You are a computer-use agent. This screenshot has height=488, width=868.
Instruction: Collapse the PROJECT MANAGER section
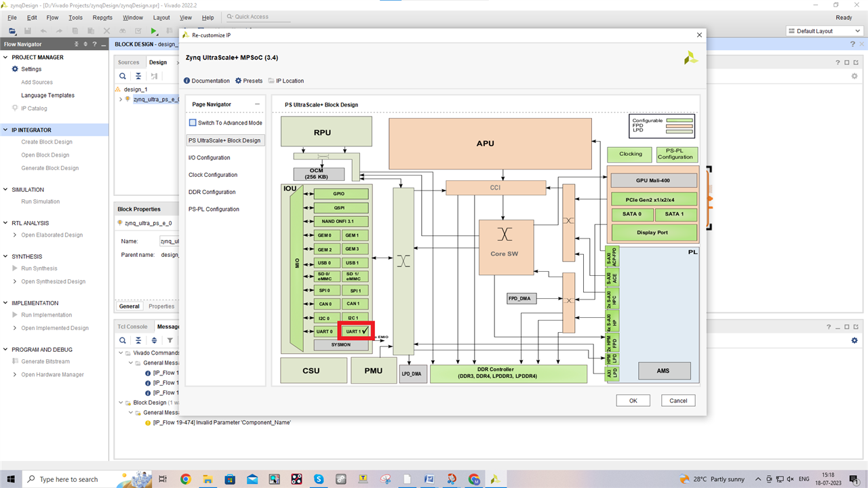pos(5,58)
